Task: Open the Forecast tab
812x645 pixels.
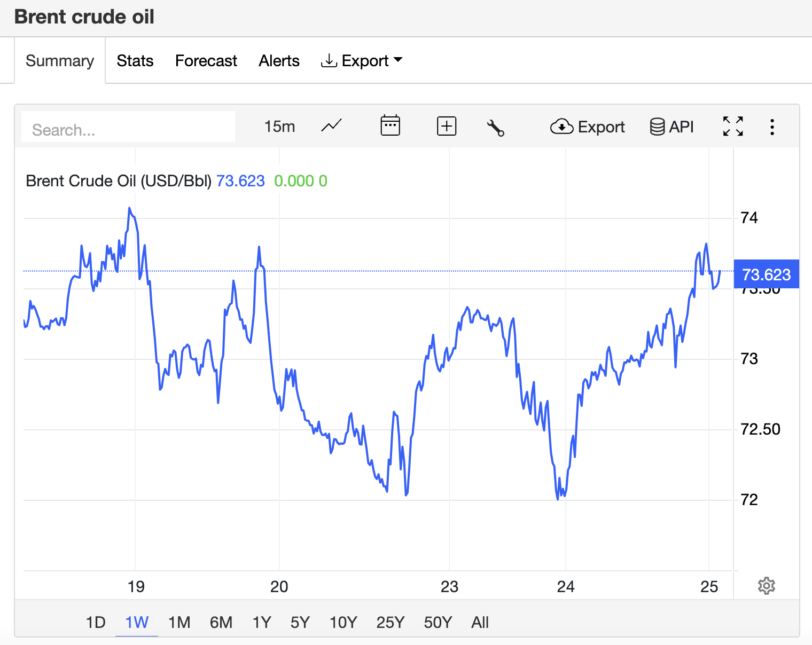Action: click(206, 61)
